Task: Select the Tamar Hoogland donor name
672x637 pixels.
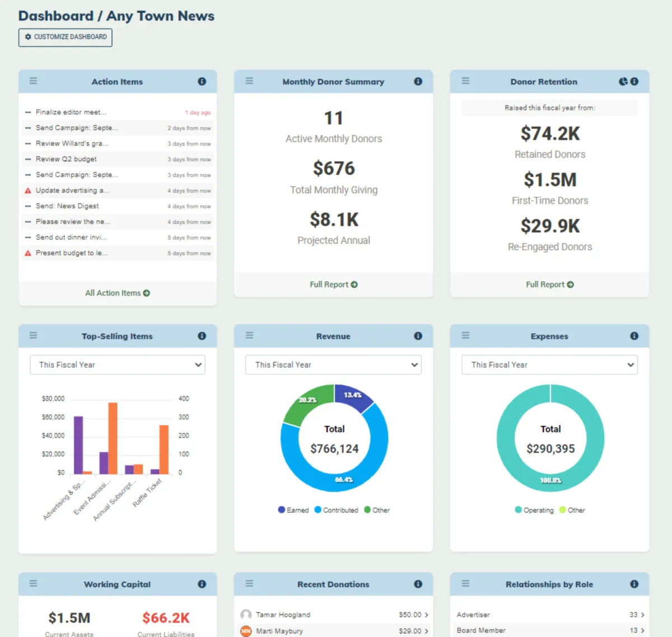Action: tap(283, 615)
